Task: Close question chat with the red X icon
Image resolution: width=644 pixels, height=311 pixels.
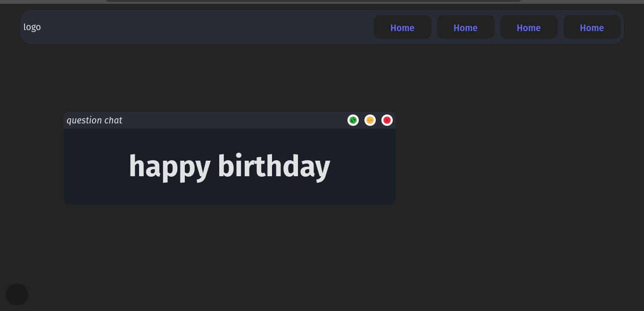Action: pyautogui.click(x=387, y=120)
